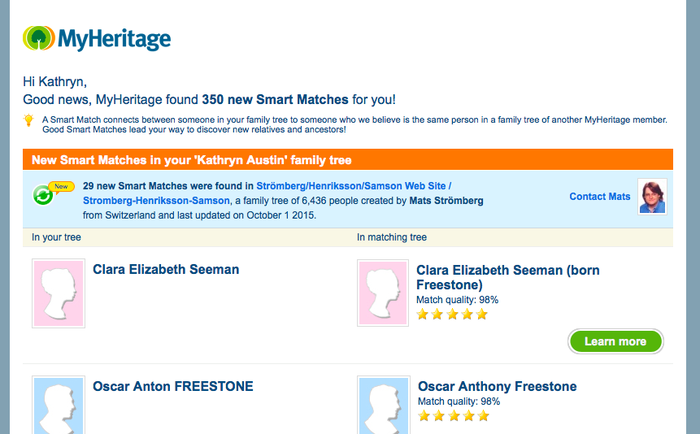Click the orange New Smart Matches header
This screenshot has width=700, height=434.
click(x=348, y=160)
